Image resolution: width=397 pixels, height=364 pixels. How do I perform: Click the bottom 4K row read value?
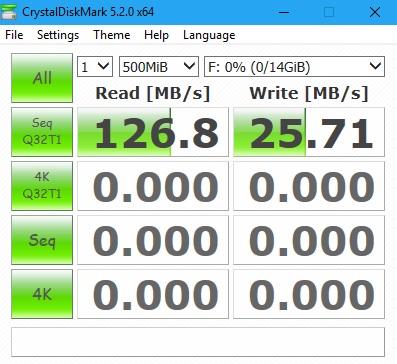coord(153,294)
